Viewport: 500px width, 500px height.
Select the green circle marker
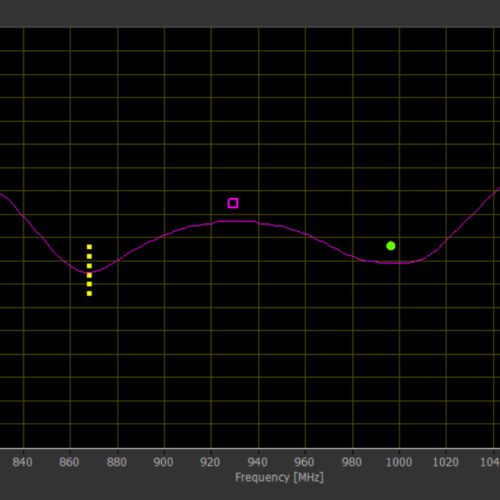[x=391, y=246]
